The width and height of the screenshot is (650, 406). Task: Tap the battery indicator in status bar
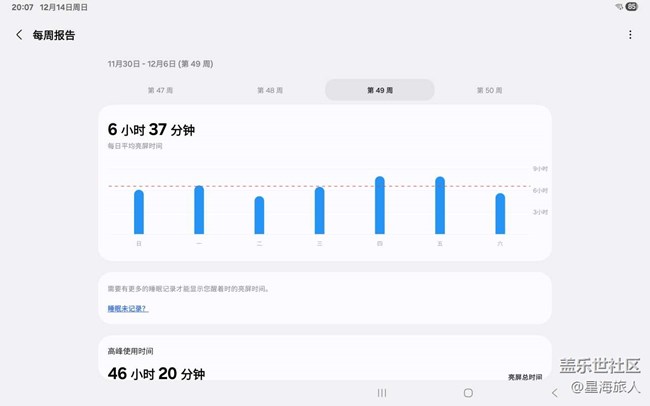pyautogui.click(x=632, y=7)
